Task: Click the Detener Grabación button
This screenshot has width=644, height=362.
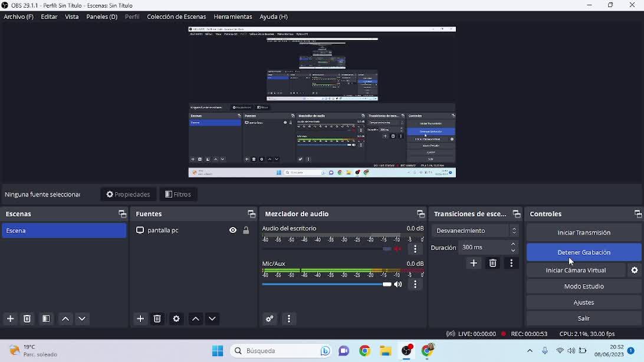Action: [583, 252]
